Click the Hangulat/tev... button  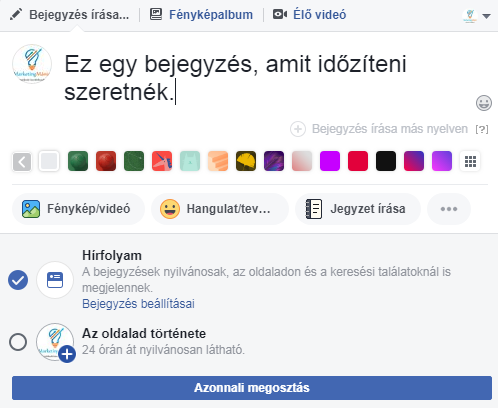coord(220,209)
